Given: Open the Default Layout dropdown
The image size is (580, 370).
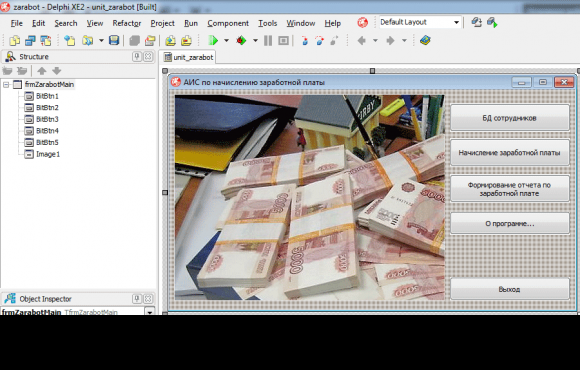Looking at the screenshot, I should point(456,22).
